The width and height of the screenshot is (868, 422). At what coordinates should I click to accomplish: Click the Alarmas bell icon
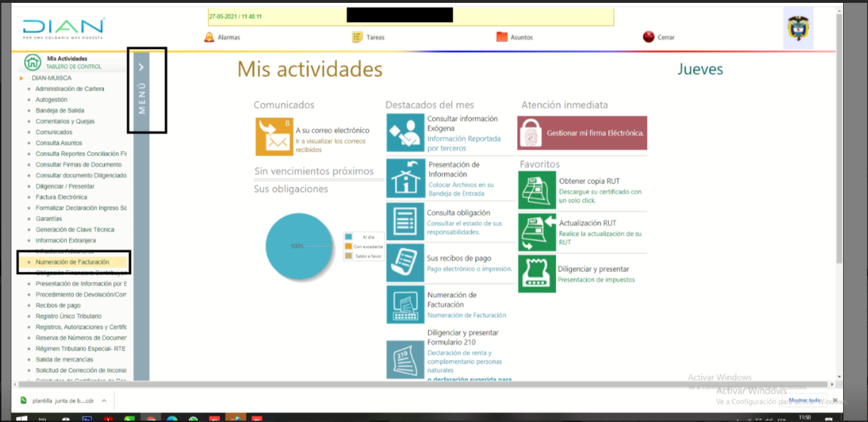[x=209, y=37]
